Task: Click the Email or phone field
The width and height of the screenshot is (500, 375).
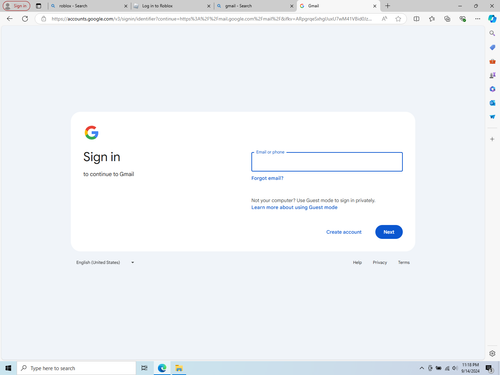Action: [327, 162]
